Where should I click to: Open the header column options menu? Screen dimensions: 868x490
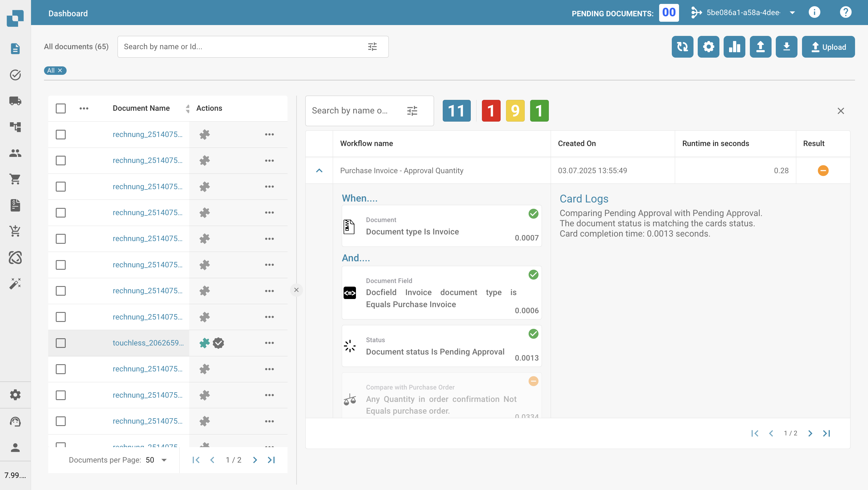click(83, 108)
